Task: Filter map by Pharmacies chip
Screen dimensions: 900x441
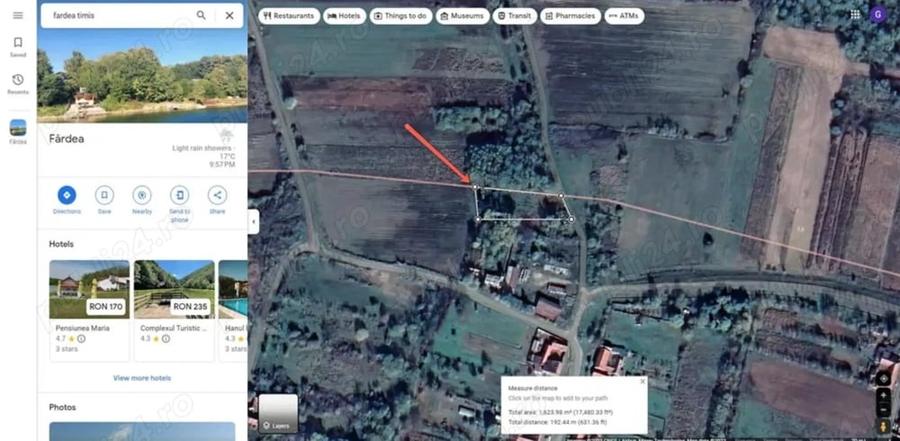Action: (x=571, y=16)
